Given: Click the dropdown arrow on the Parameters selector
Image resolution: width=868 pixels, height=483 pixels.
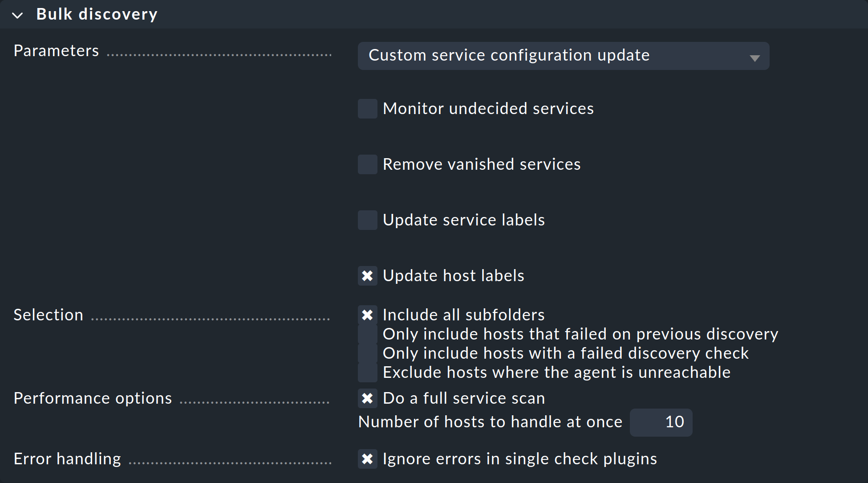Looking at the screenshot, I should (754, 57).
